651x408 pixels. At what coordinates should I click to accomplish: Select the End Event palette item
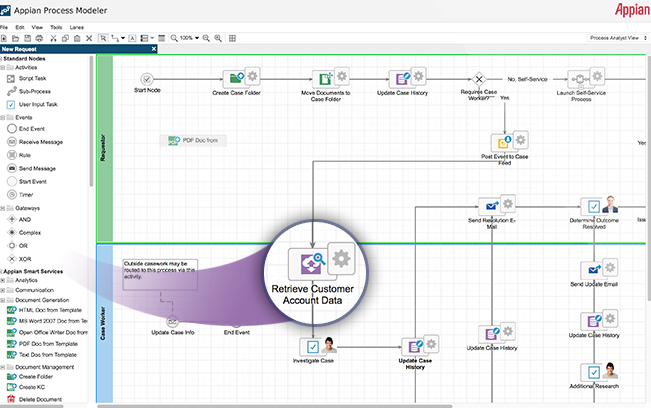[26, 129]
